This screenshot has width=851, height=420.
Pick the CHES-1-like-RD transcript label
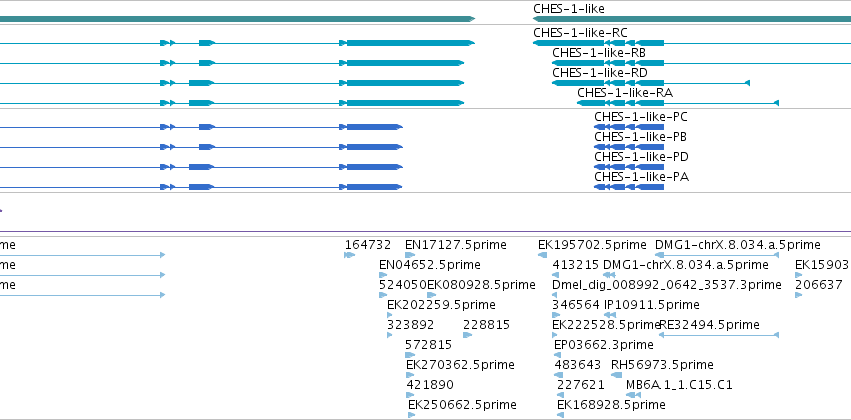(x=600, y=73)
